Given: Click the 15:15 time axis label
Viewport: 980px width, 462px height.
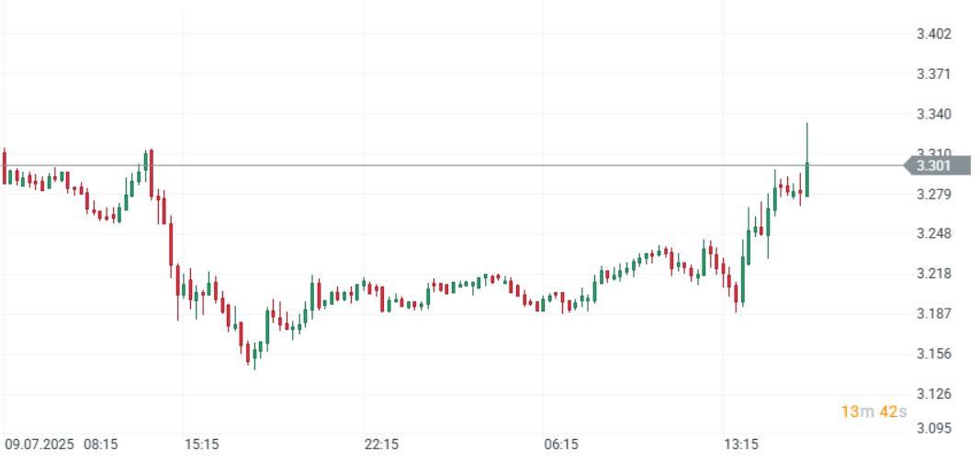Looking at the screenshot, I should pos(202,445).
